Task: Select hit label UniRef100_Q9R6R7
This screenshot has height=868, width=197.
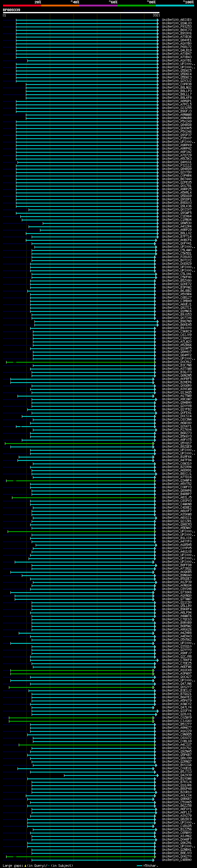Action: coord(177,799)
